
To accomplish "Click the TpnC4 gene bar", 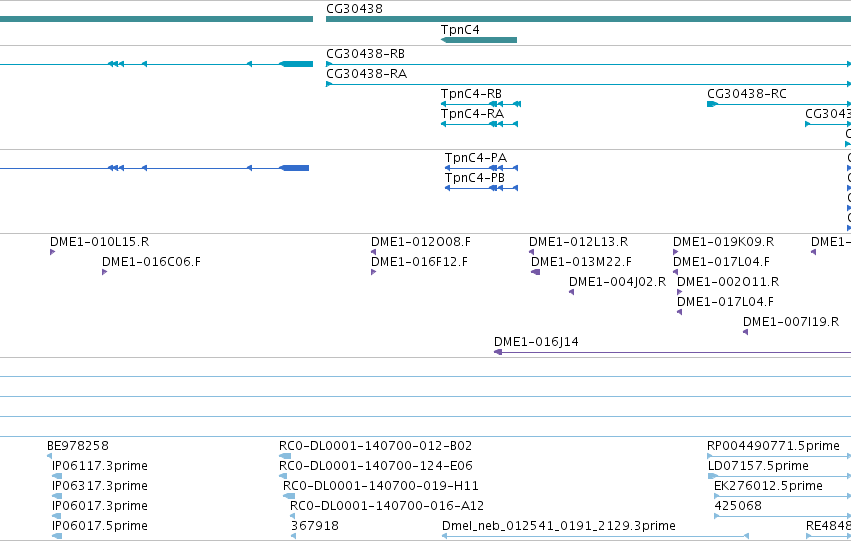I will click(479, 40).
